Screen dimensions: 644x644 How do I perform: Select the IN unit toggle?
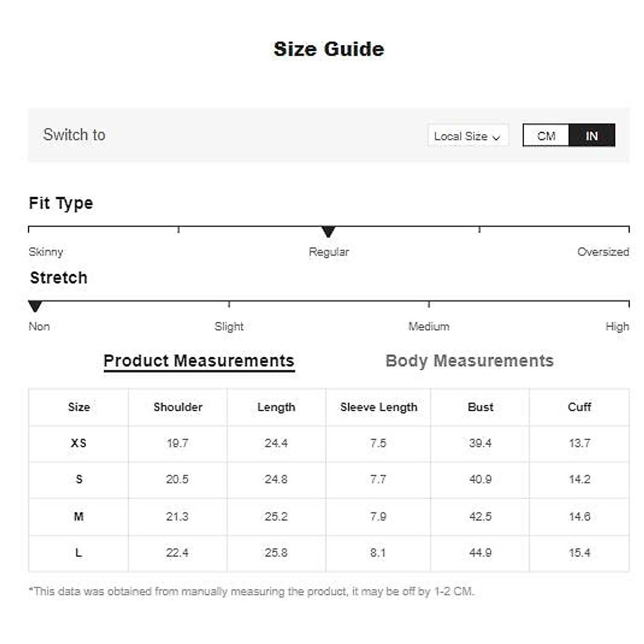[591, 136]
